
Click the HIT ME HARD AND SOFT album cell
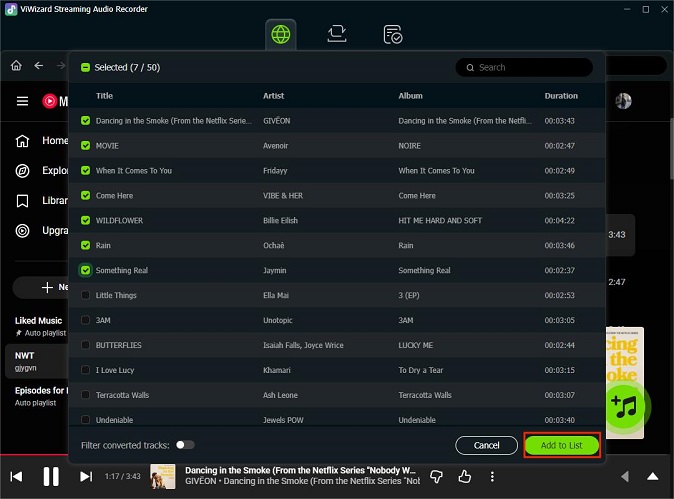point(440,220)
